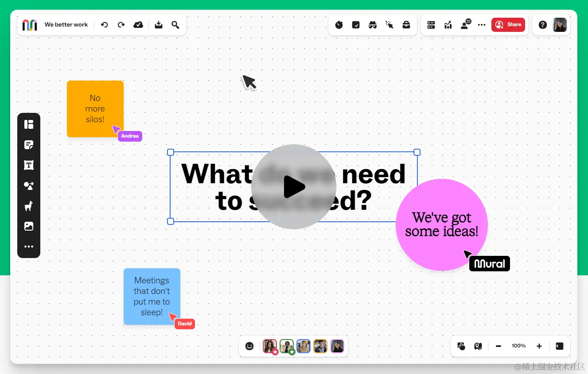Screen dimensions: 588x374
Task: Click the We better work mural title
Action: point(66,25)
